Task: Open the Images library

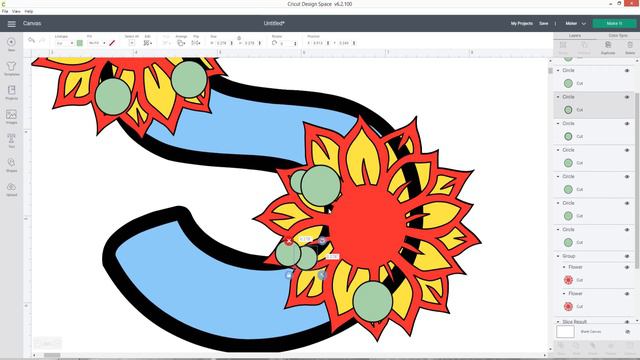Action: pos(11,116)
